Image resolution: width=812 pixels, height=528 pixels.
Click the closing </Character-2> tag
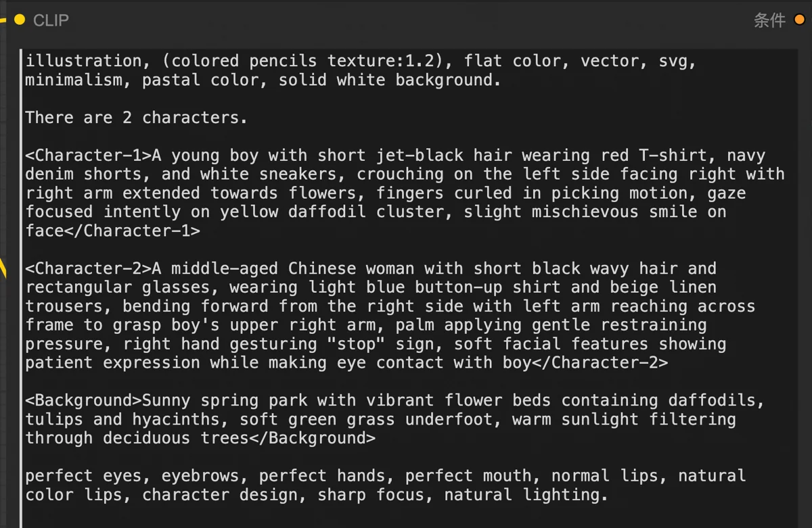[x=600, y=362]
